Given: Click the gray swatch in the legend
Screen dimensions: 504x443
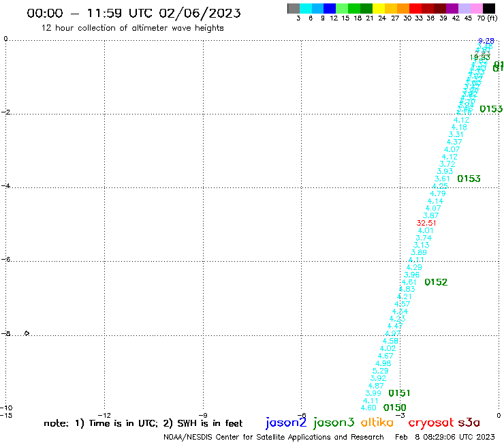Looking at the screenshot, I should point(294,8).
